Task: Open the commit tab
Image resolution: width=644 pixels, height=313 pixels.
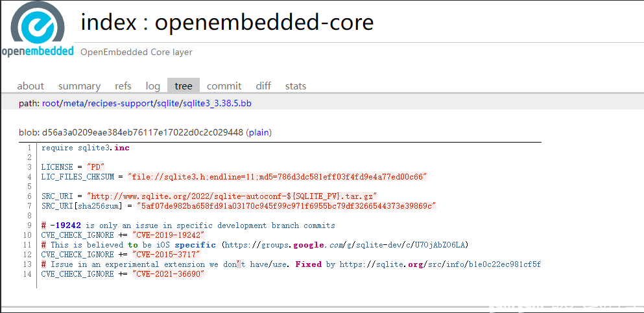Action: pyautogui.click(x=224, y=86)
